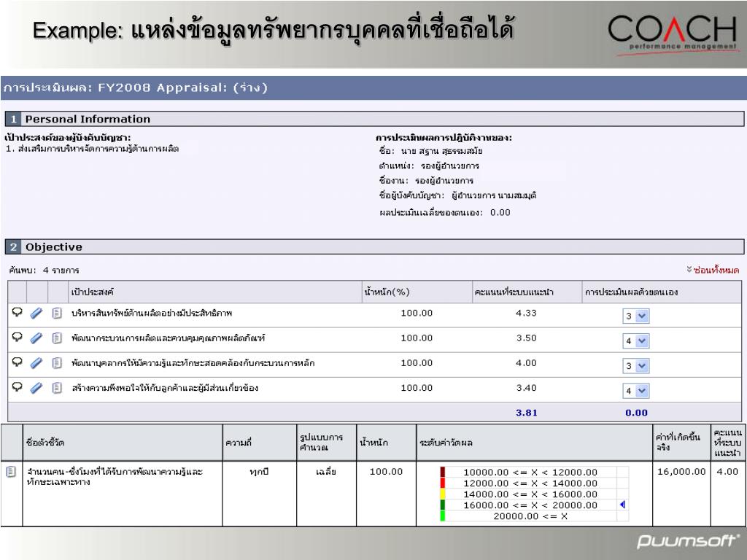Click bright green swatch for 20000 <= X

pos(443,516)
